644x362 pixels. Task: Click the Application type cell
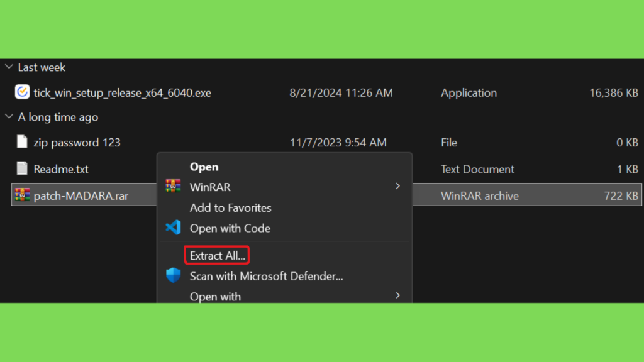tap(469, 93)
